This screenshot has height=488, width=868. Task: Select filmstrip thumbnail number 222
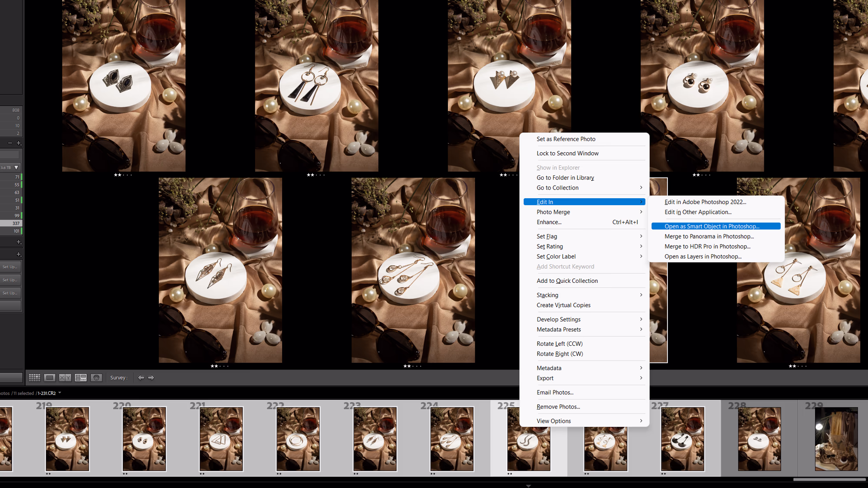(298, 439)
